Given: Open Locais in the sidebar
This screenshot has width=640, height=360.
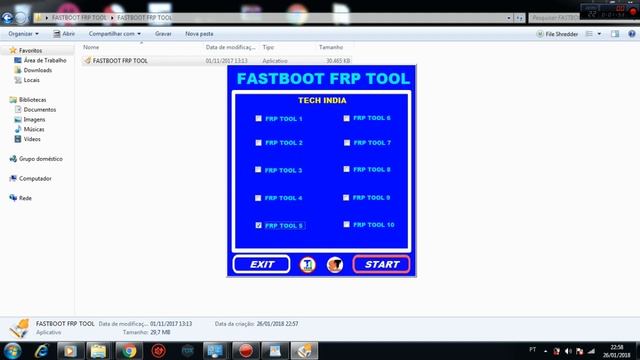Looking at the screenshot, I should (x=27, y=80).
